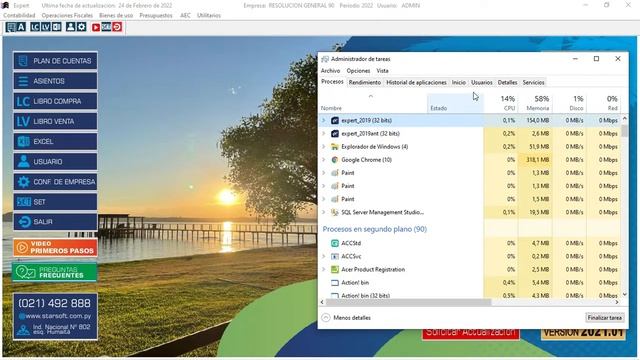Switch to the Servicios tab
This screenshot has width=640, height=360.
[533, 82]
